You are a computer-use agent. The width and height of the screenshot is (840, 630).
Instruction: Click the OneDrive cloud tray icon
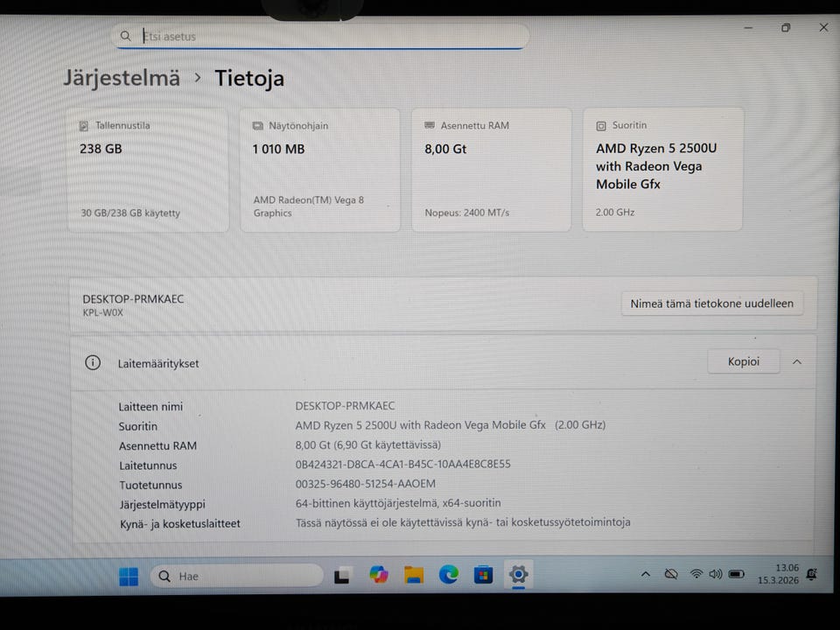(671, 574)
